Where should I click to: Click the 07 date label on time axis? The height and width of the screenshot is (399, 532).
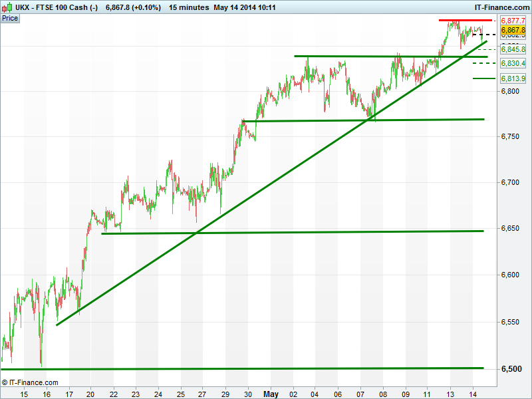pos(360,394)
